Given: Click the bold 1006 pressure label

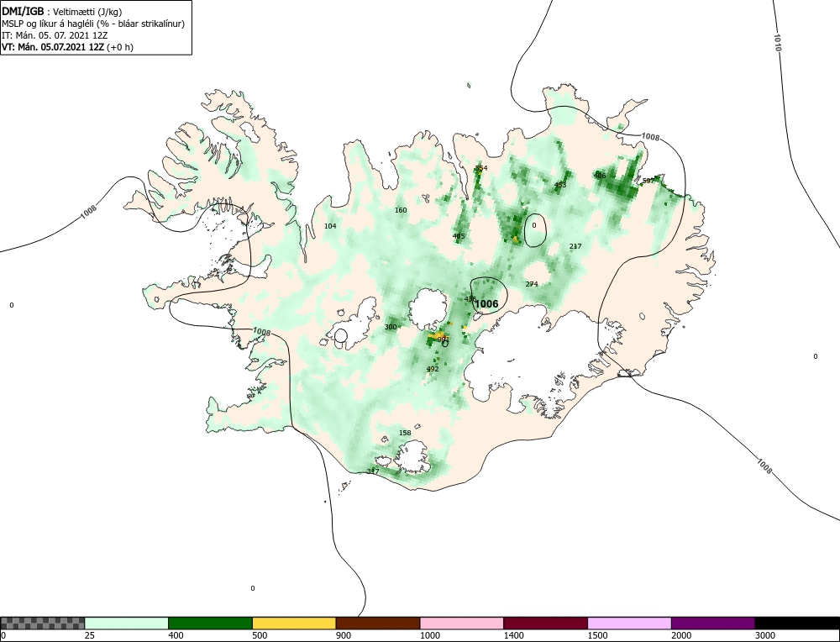Looking at the screenshot, I should 486,304.
